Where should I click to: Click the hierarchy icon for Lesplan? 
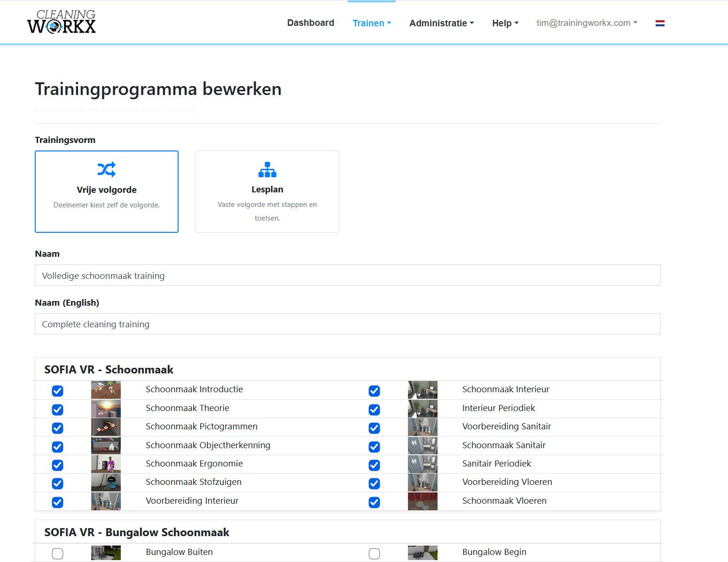[x=267, y=169]
